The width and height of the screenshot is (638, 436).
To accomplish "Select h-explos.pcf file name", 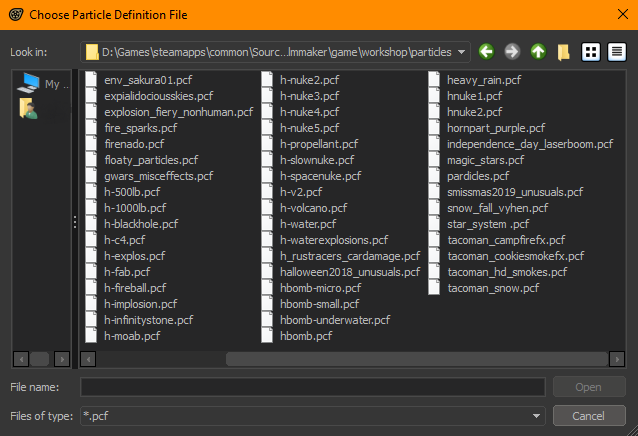I will 135,256.
